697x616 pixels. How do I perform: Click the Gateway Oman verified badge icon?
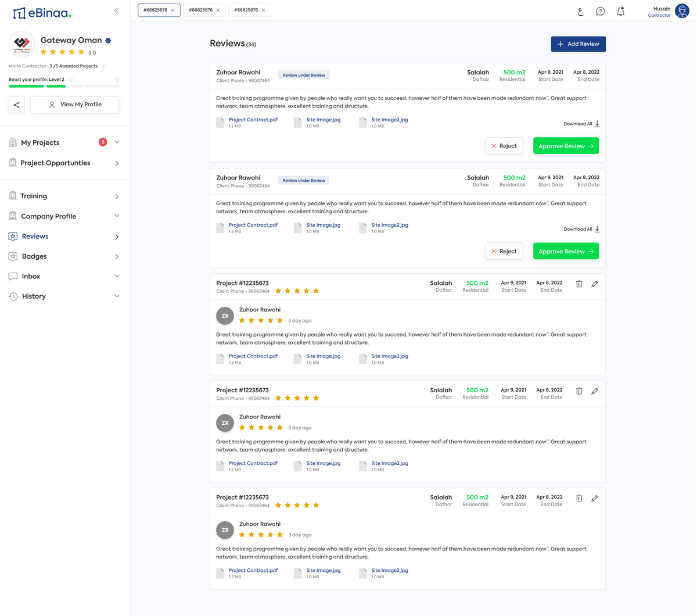(x=108, y=41)
